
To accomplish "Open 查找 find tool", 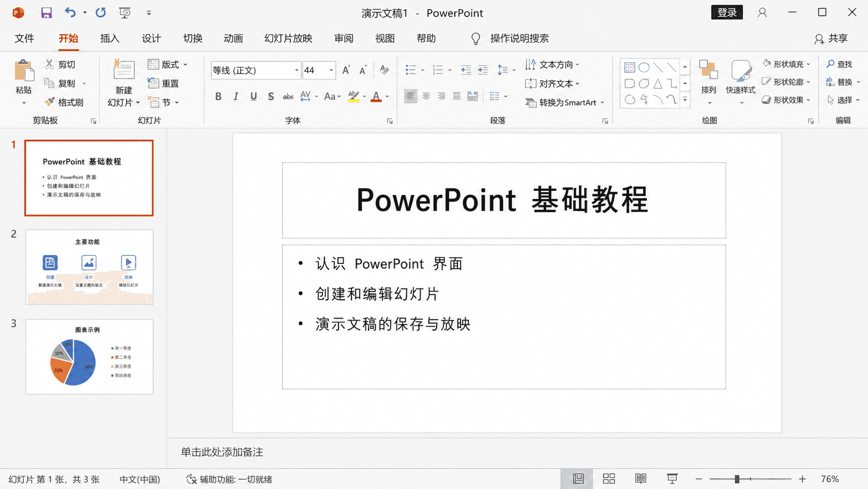I will coord(839,64).
